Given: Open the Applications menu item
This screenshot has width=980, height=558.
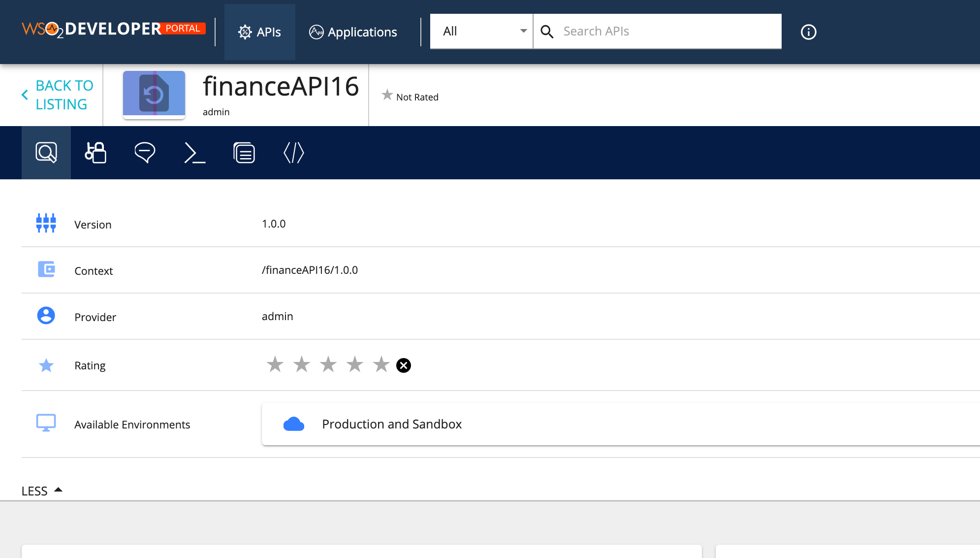Looking at the screenshot, I should pos(353,32).
